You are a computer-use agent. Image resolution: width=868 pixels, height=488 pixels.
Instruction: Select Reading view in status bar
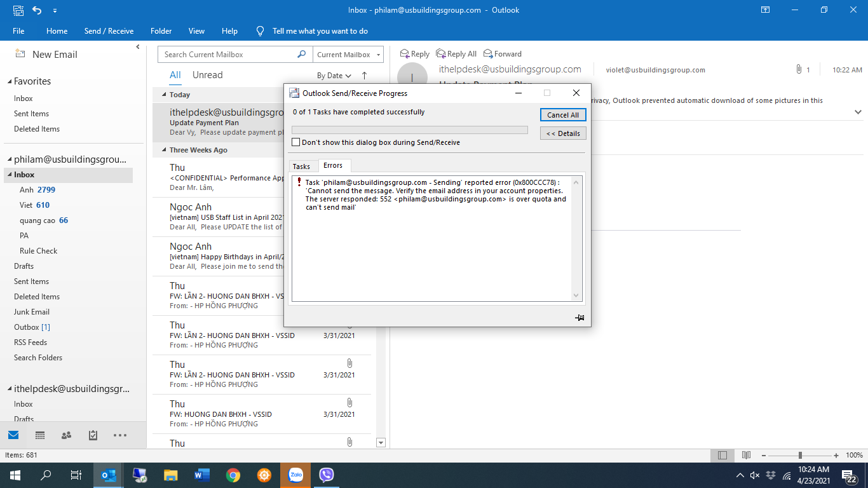click(747, 455)
